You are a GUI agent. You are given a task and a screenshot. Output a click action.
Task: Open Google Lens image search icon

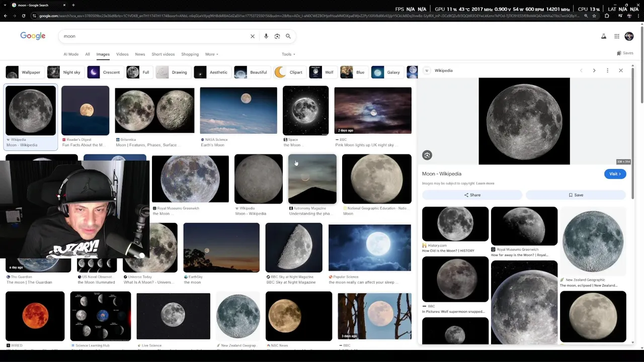pos(277,36)
